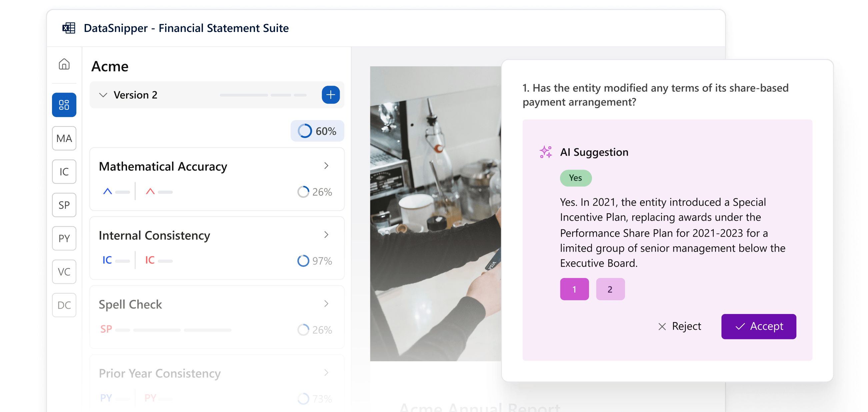Reject the AI suggestion
The height and width of the screenshot is (412, 868).
[679, 326]
